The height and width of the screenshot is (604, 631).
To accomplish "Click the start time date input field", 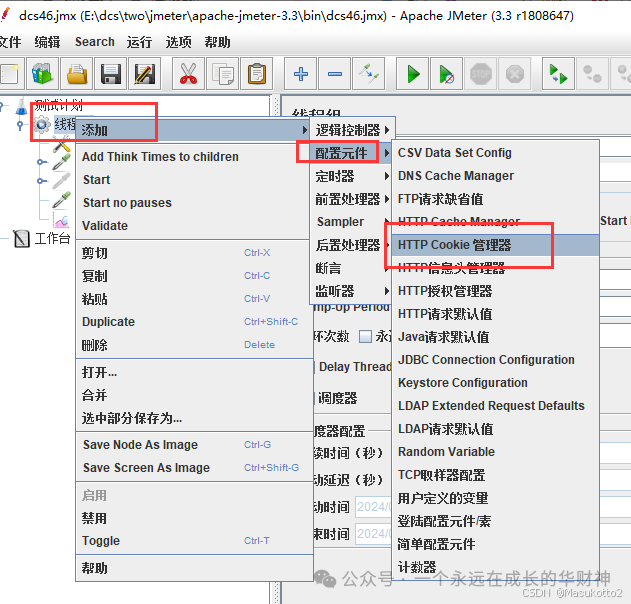I will (x=373, y=507).
